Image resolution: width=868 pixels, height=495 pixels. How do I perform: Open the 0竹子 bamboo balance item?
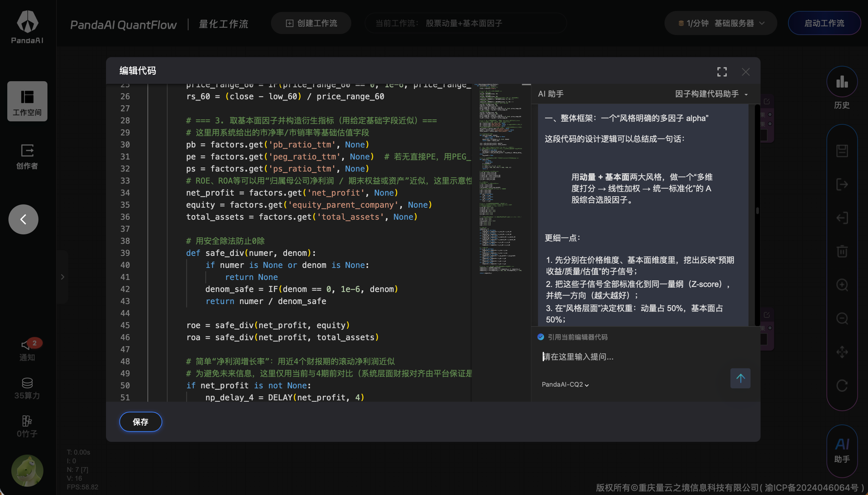click(27, 426)
